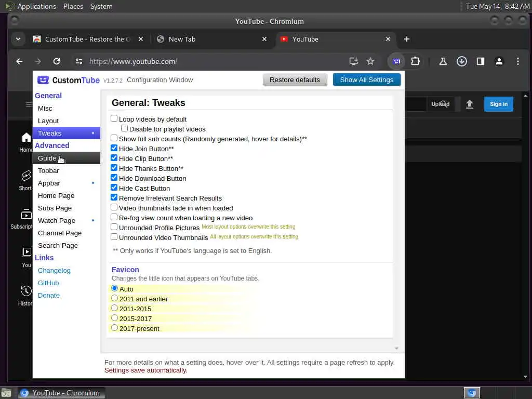
Task: Enable Re-fog view count option
Action: click(114, 217)
